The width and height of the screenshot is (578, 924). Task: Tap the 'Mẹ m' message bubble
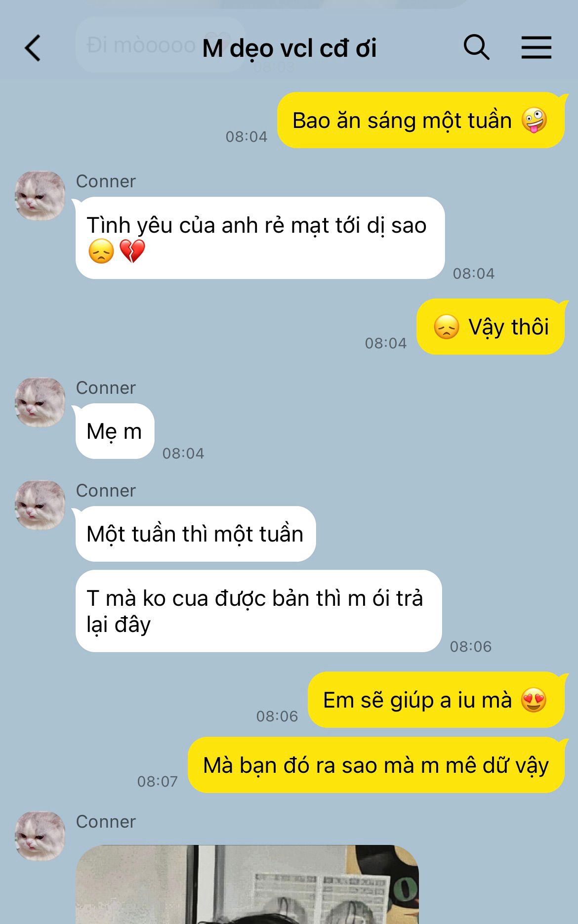click(115, 431)
